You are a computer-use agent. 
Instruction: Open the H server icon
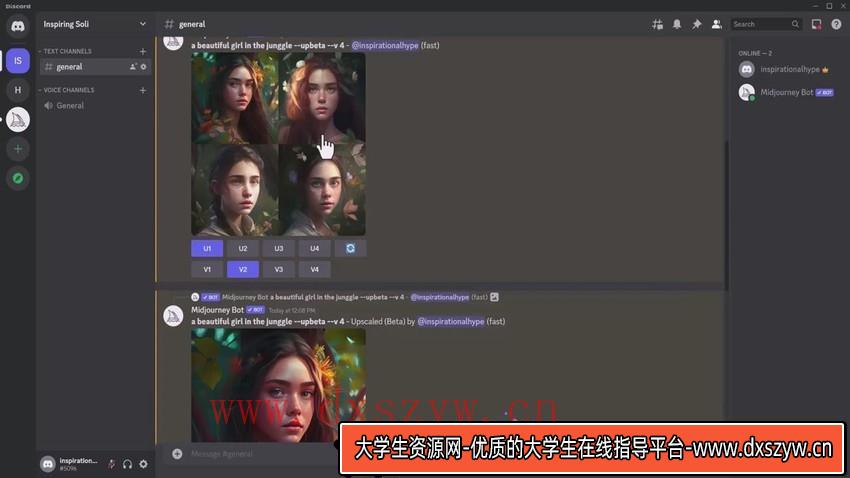tap(18, 90)
